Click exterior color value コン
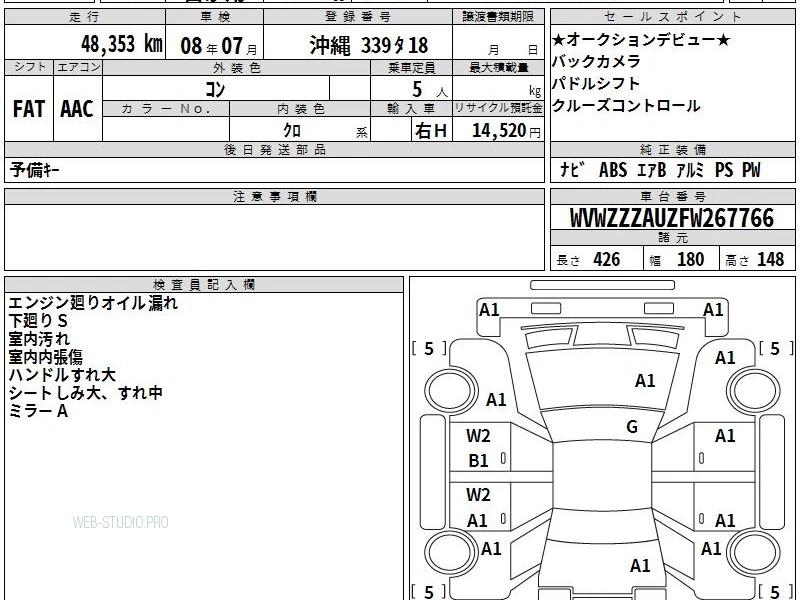Viewport: 800px width, 600px height. click(215, 89)
